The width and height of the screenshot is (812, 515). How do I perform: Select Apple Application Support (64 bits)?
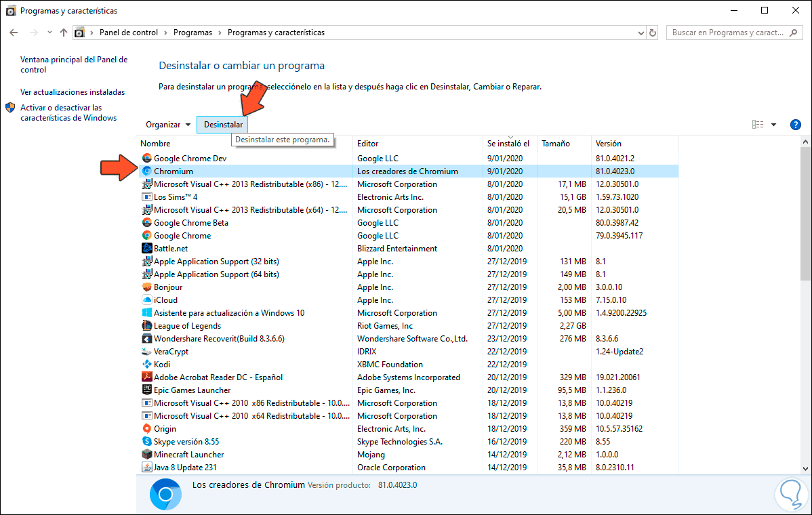409,274
